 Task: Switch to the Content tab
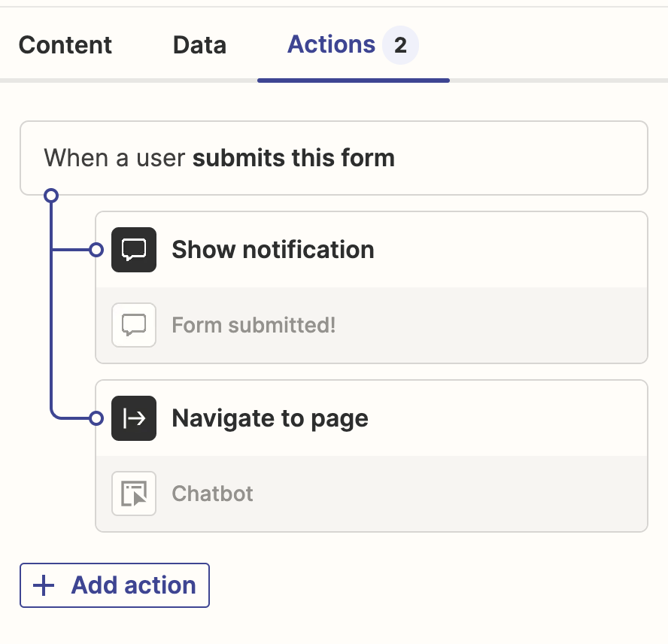[65, 45]
